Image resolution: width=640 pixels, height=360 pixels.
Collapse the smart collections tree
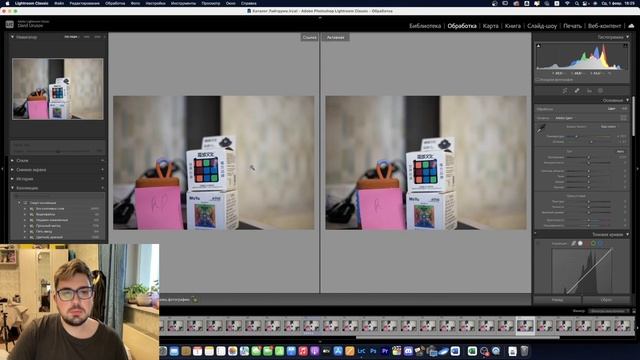tap(19, 202)
